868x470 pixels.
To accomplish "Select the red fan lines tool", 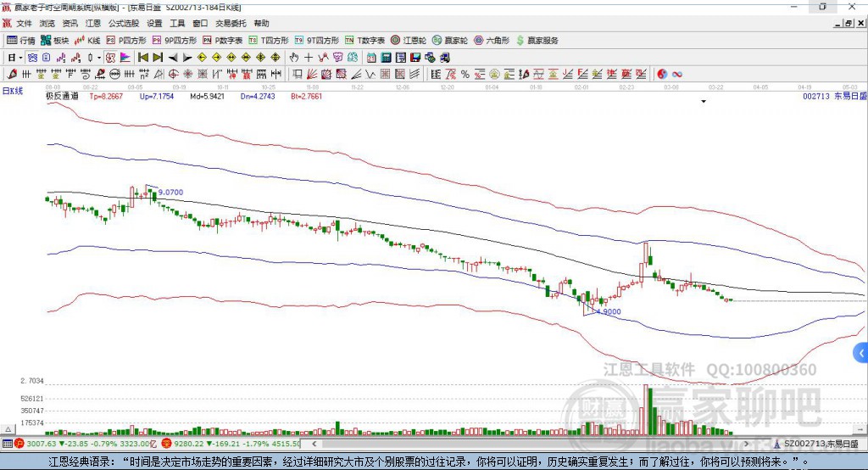I will 312,75.
